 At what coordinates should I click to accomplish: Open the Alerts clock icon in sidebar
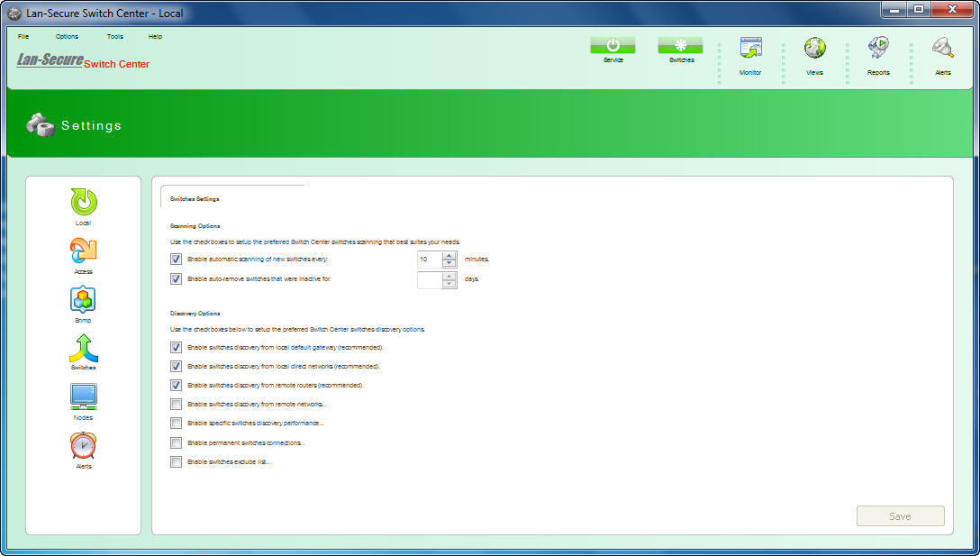tap(83, 445)
